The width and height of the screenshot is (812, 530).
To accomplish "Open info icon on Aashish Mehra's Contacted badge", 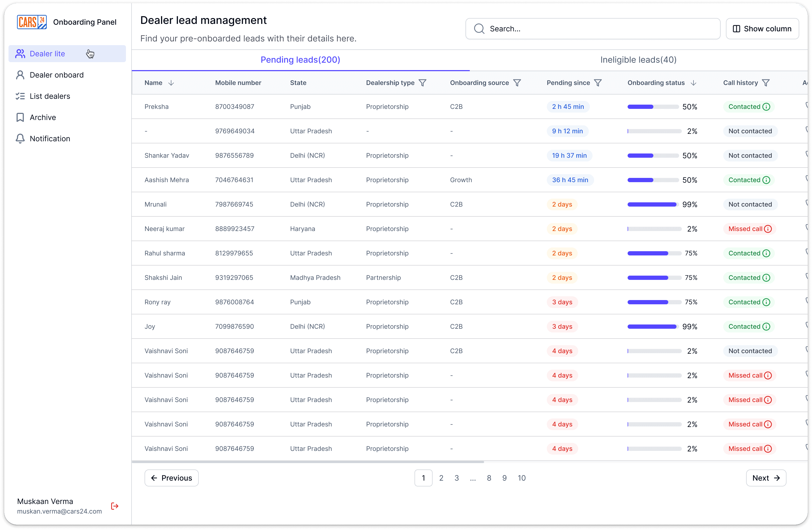I will click(x=766, y=180).
